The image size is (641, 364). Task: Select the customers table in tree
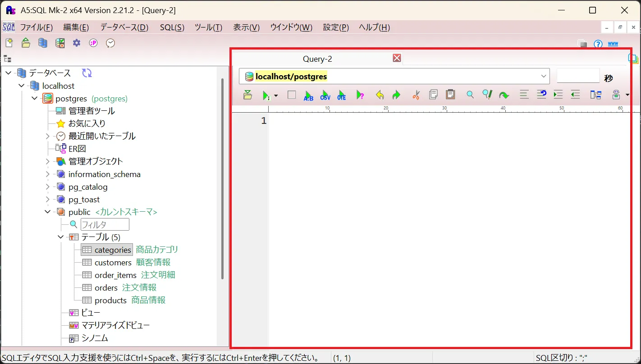point(113,262)
